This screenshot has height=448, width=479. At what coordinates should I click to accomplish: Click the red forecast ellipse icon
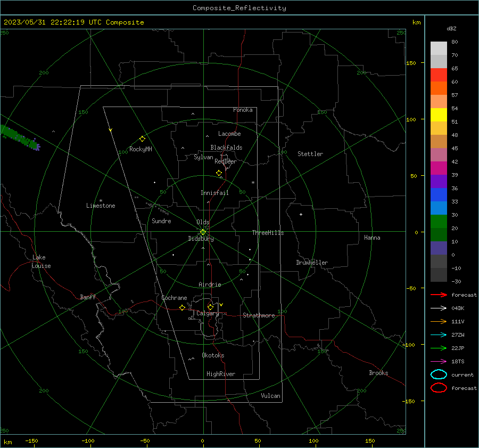[x=439, y=388]
